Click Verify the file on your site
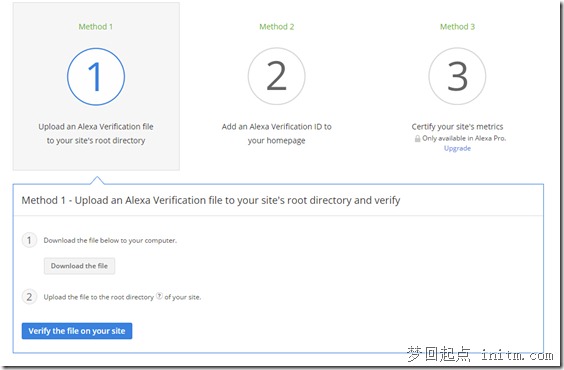This screenshot has width=564, height=370. coord(77,331)
